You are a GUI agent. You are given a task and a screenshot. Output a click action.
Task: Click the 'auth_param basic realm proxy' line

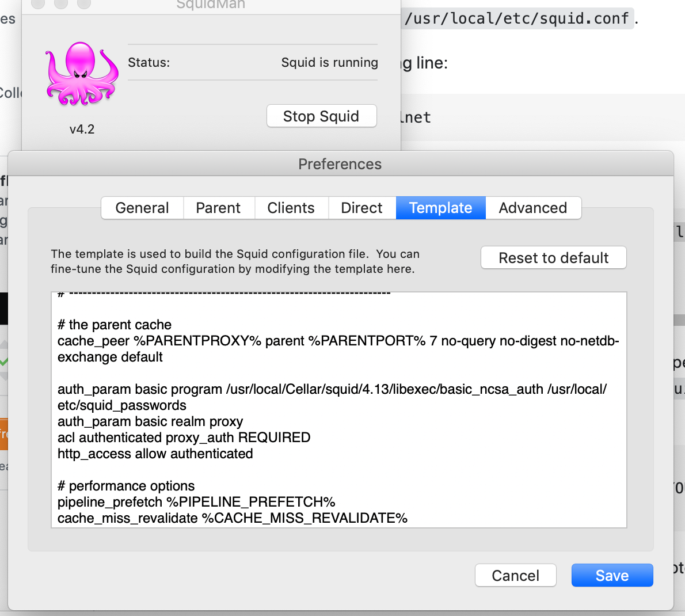click(150, 421)
